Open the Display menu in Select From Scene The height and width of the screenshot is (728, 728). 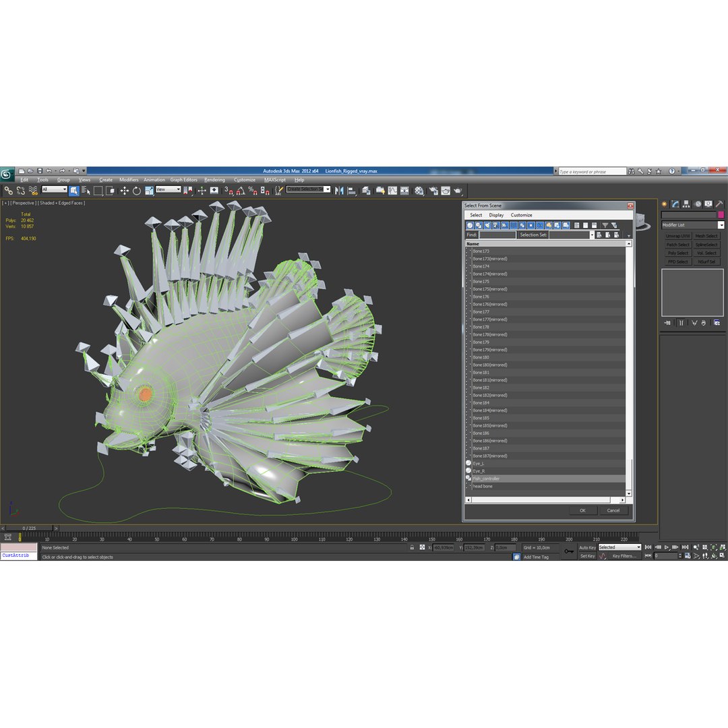click(x=496, y=215)
